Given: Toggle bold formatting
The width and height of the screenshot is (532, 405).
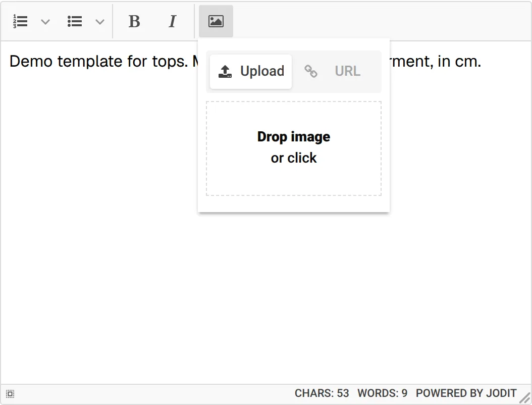Looking at the screenshot, I should coord(134,21).
